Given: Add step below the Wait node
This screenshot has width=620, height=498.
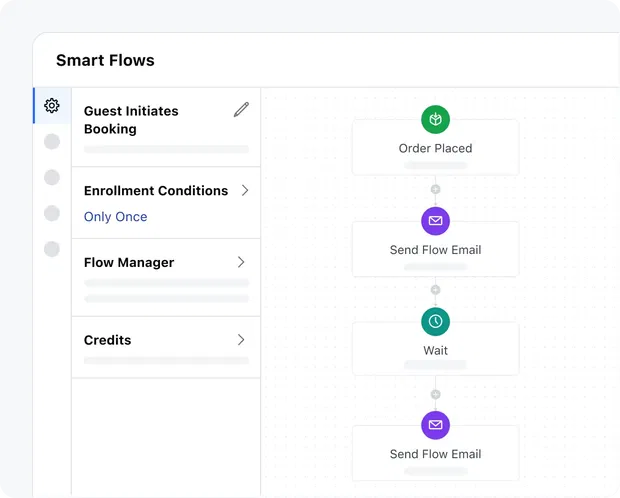Looking at the screenshot, I should pyautogui.click(x=435, y=394).
